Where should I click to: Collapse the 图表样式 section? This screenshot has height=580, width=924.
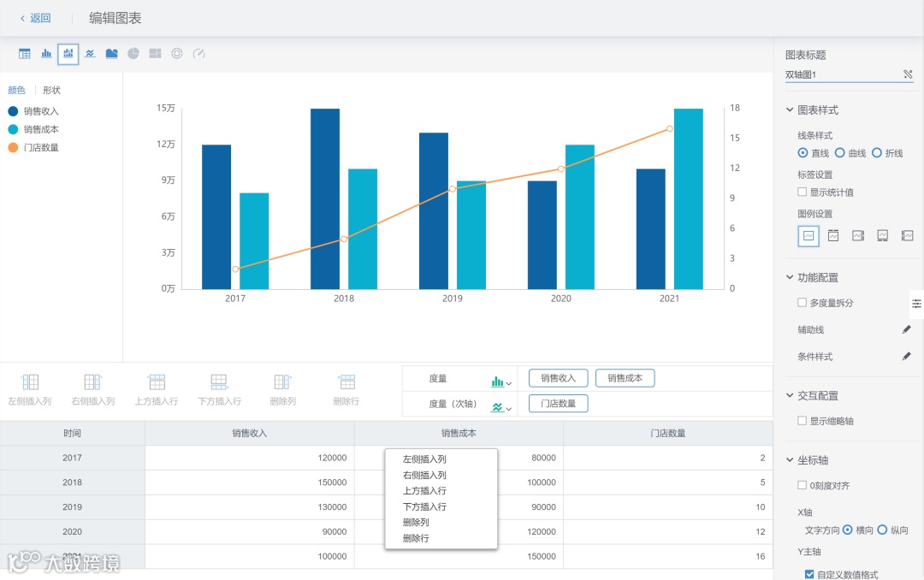pyautogui.click(x=790, y=109)
